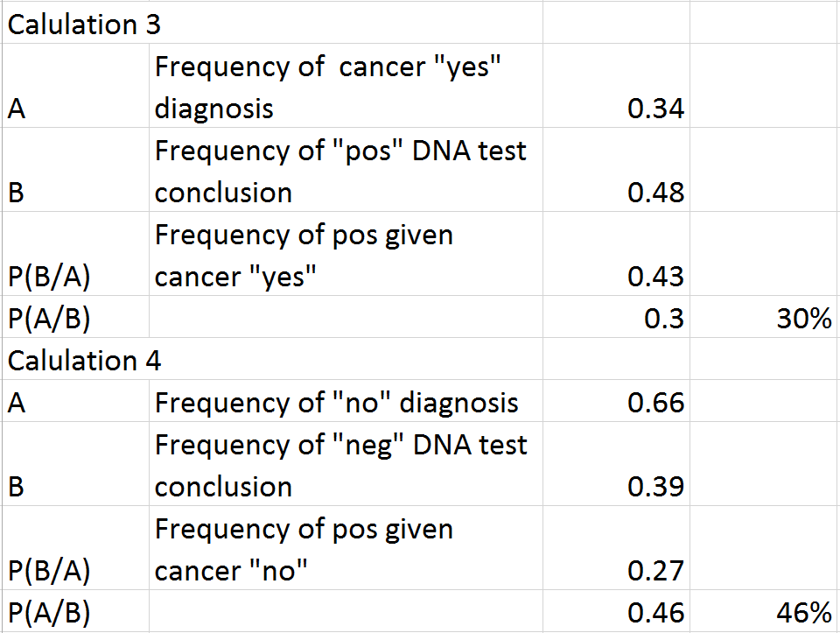Select the first P(A/B) label cell
Screen dimensions: 840x633
(50, 319)
